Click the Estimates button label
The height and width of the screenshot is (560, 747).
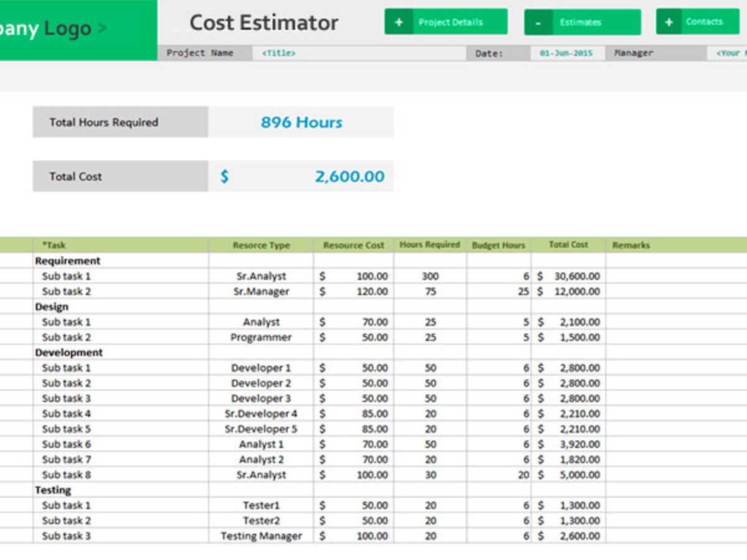[x=580, y=22]
